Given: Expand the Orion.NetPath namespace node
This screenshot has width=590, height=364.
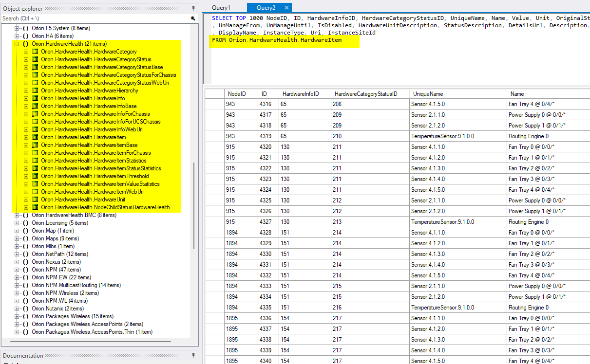Looking at the screenshot, I should [17, 254].
